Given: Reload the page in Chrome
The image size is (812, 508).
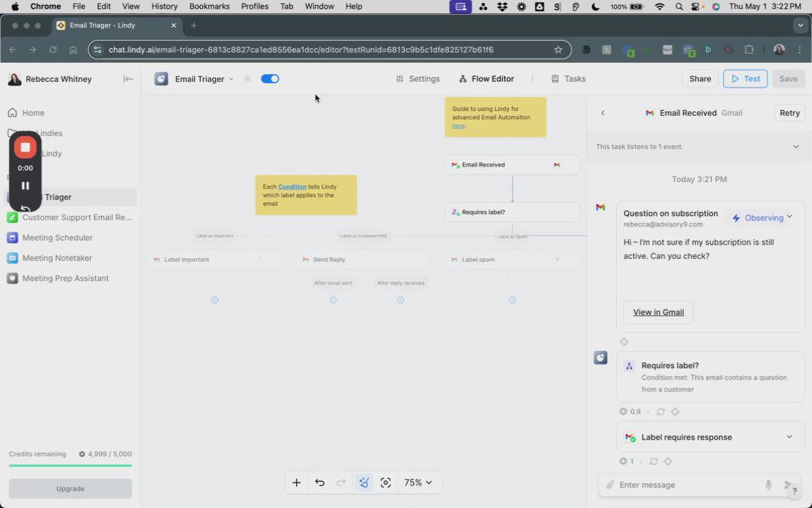Looking at the screenshot, I should pyautogui.click(x=53, y=50).
